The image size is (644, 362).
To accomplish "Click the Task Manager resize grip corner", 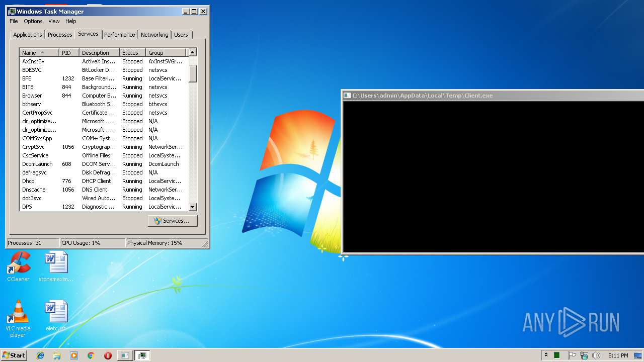I will point(205,244).
